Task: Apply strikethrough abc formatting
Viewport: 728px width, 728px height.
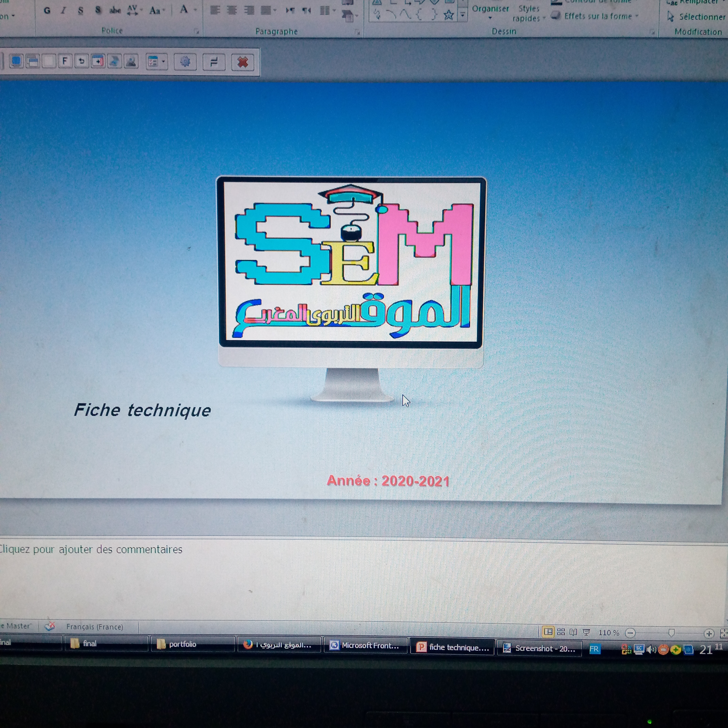Action: coord(115,11)
